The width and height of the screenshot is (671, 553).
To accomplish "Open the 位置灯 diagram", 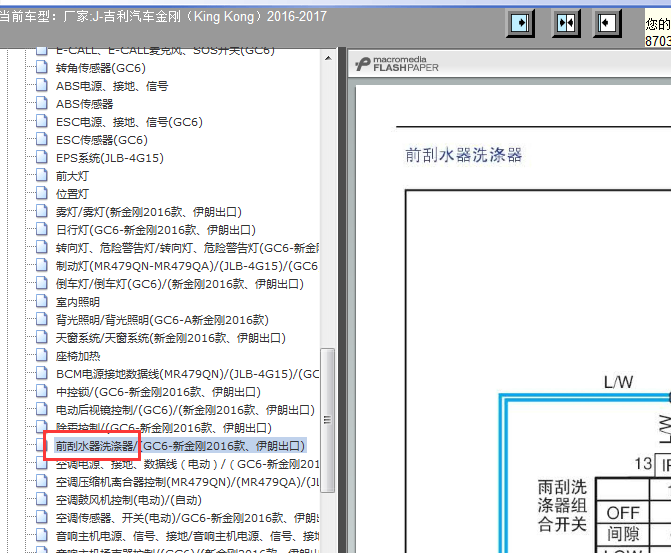I will point(72,194).
